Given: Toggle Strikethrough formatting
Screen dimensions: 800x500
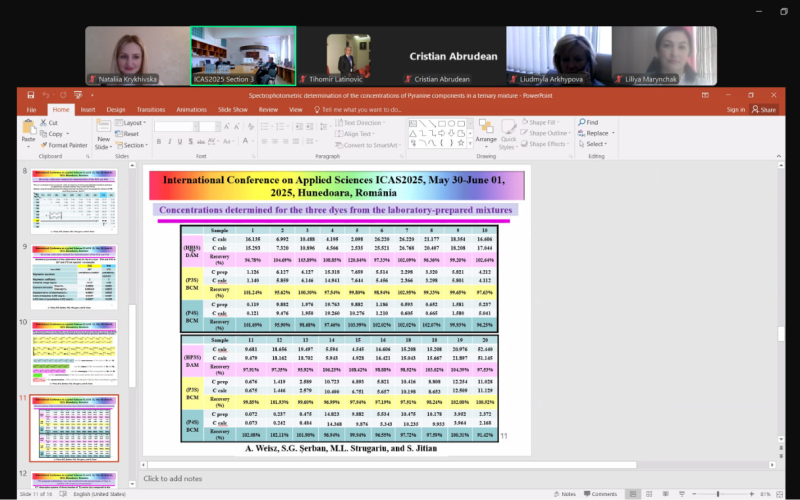Looking at the screenshot, I should pyautogui.click(x=201, y=141).
